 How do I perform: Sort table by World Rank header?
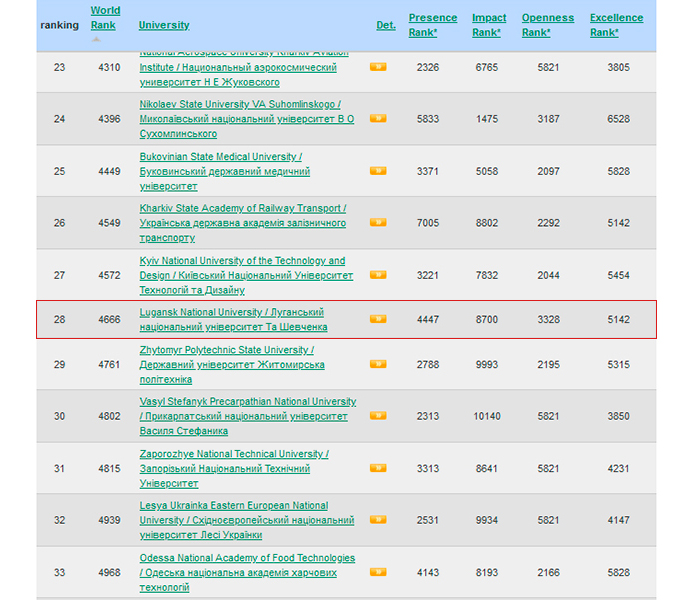(x=105, y=18)
